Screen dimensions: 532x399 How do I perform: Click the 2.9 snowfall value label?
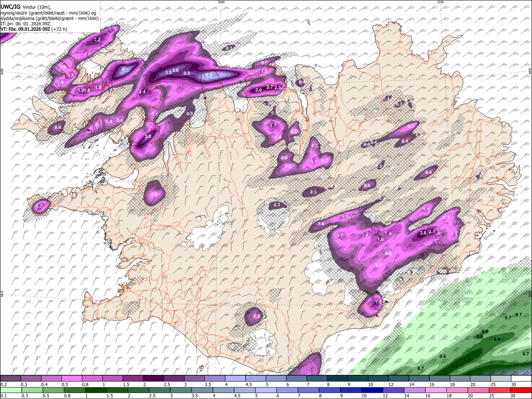pos(259,90)
